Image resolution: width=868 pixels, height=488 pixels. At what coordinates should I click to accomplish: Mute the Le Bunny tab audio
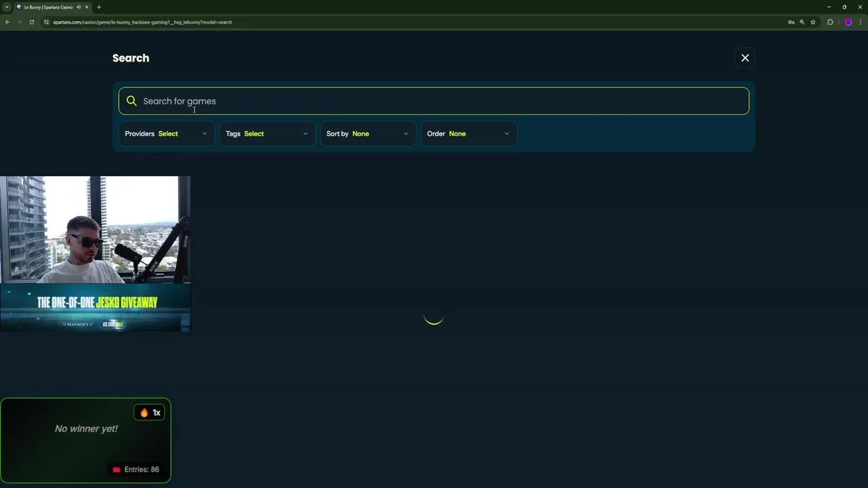(x=79, y=7)
